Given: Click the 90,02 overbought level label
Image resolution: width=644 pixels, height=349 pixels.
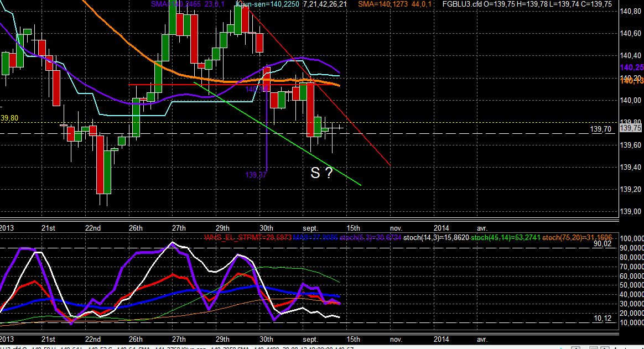Looking at the screenshot, I should [x=603, y=244].
